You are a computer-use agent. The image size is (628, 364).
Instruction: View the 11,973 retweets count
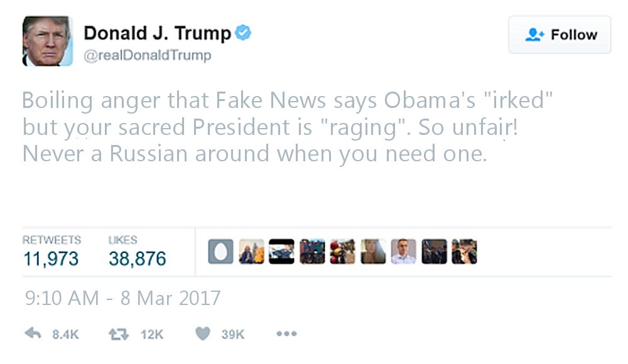(51, 259)
